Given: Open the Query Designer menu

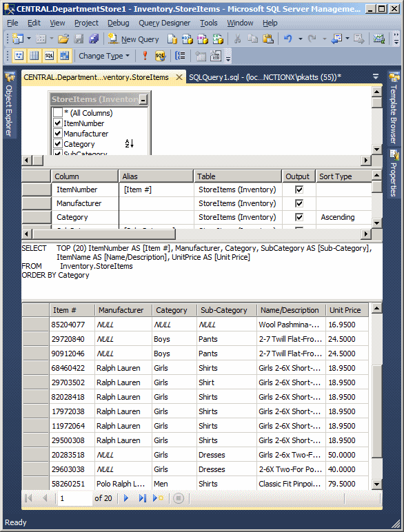Looking at the screenshot, I should pyautogui.click(x=164, y=23).
